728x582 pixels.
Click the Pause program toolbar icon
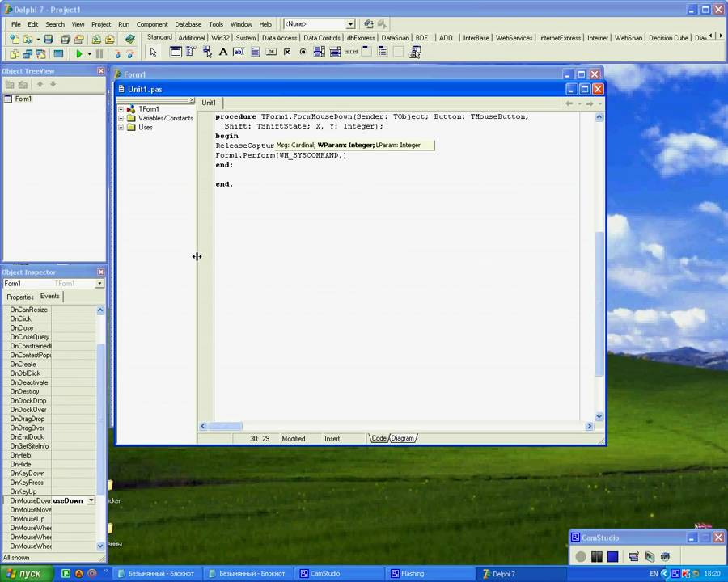pos(99,54)
